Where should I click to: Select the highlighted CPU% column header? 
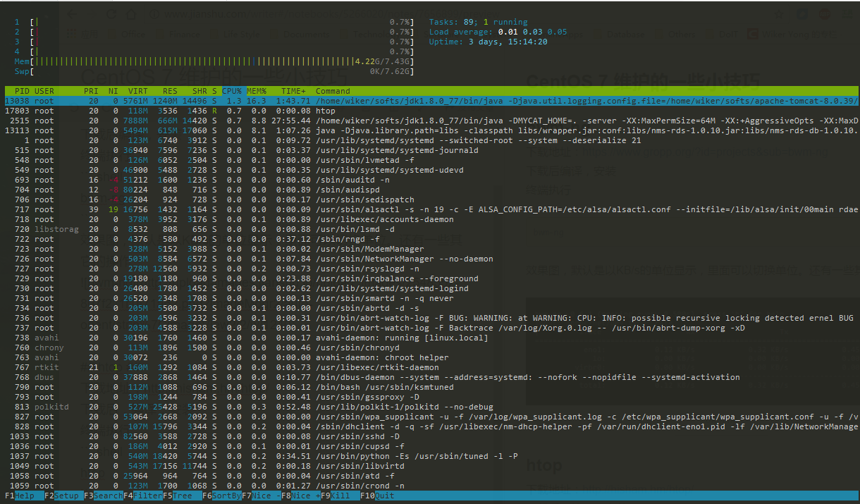232,91
